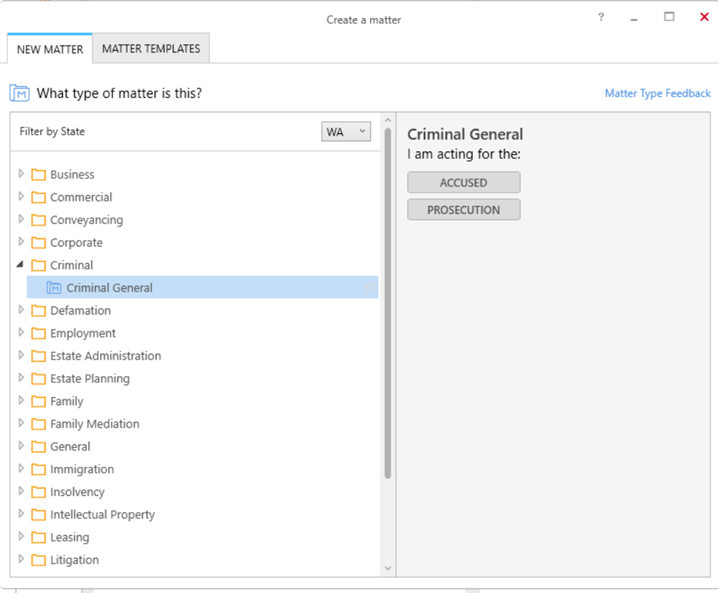Click the matter type header icon
Image resolution: width=719 pixels, height=593 pixels.
click(19, 93)
